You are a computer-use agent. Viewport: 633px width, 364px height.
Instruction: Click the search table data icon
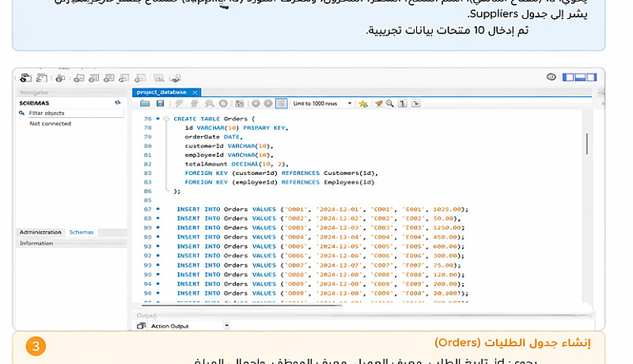coord(159,78)
